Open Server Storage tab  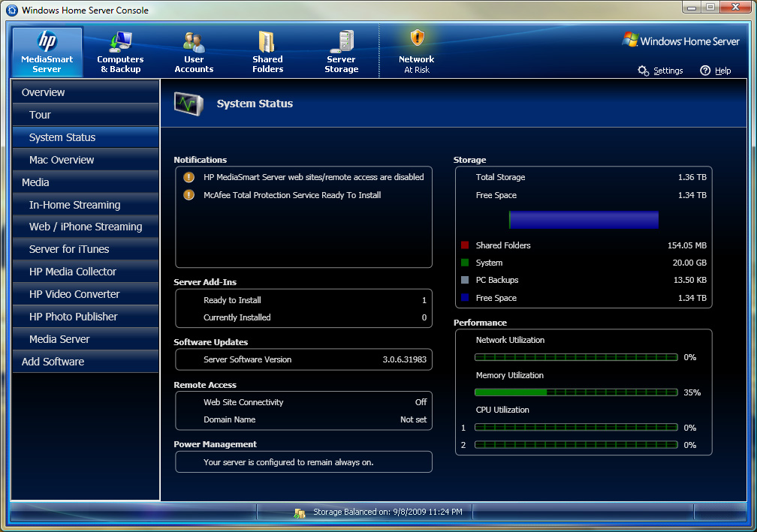click(x=341, y=52)
